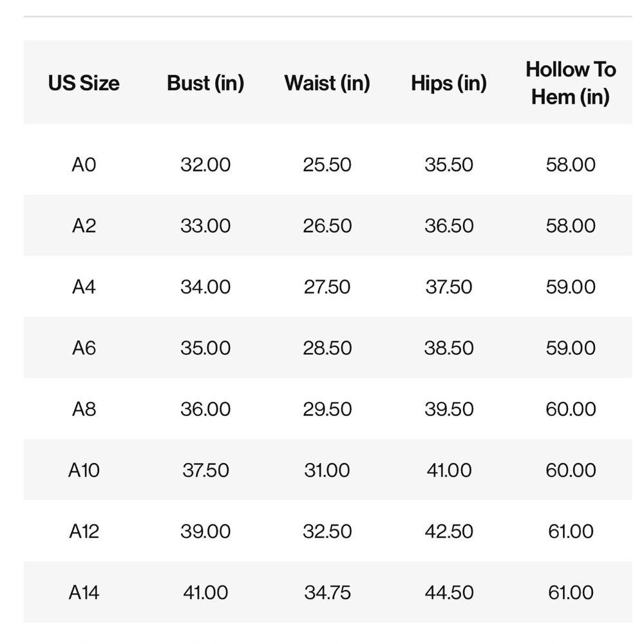Select the A2 size row label
The height and width of the screenshot is (644, 644).
point(84,226)
